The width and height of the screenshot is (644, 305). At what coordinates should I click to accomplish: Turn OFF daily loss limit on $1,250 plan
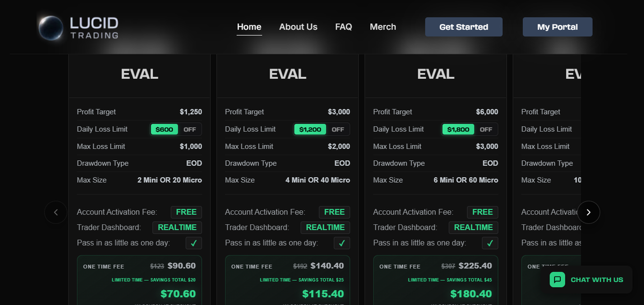(190, 129)
